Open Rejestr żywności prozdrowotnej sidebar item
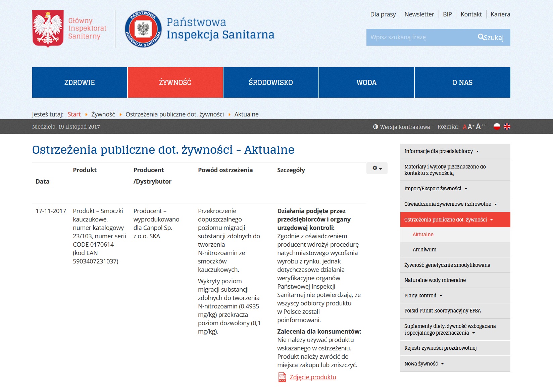553x392 pixels. 455,348
